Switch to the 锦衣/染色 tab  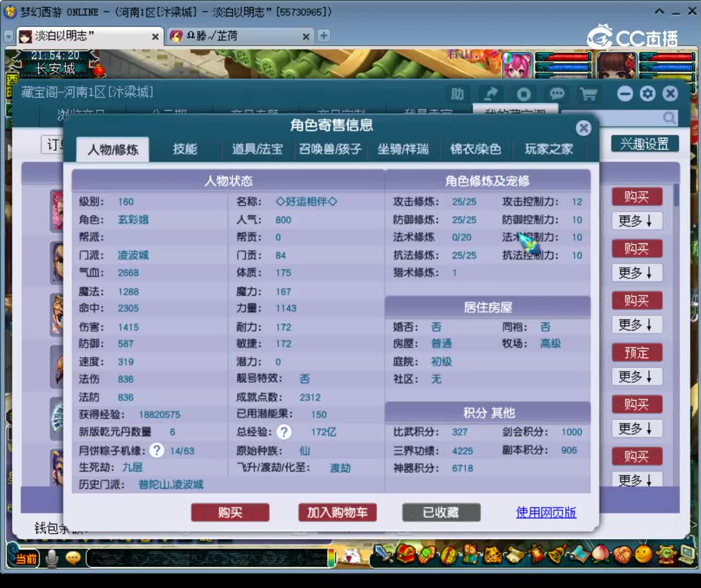[476, 149]
